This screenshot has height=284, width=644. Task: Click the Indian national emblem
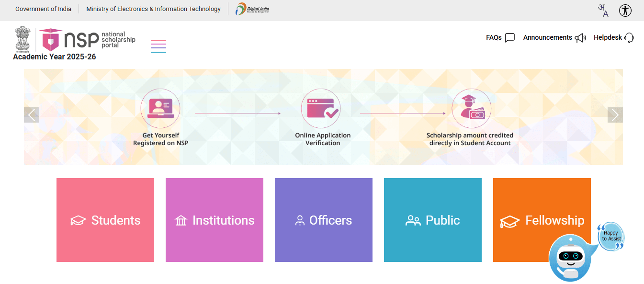[23, 39]
